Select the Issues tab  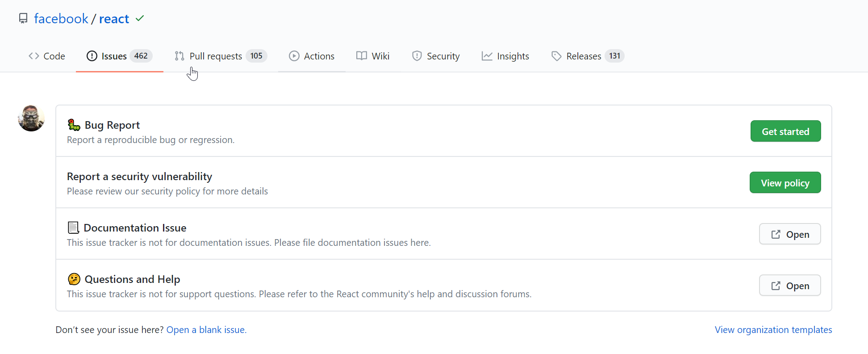[120, 56]
